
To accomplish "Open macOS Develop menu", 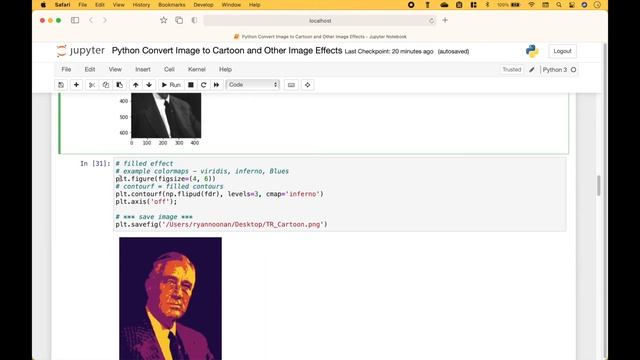I will [x=203, y=5].
